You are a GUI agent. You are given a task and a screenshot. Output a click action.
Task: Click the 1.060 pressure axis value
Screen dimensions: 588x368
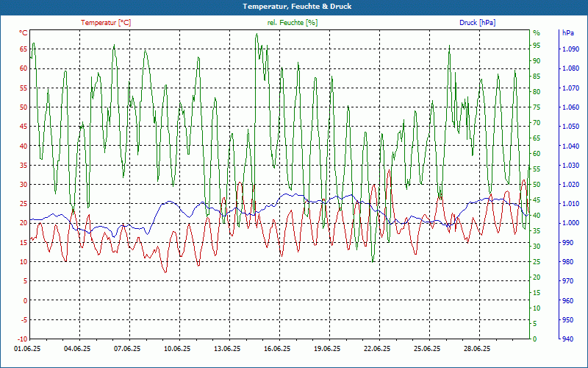pyautogui.click(x=570, y=107)
